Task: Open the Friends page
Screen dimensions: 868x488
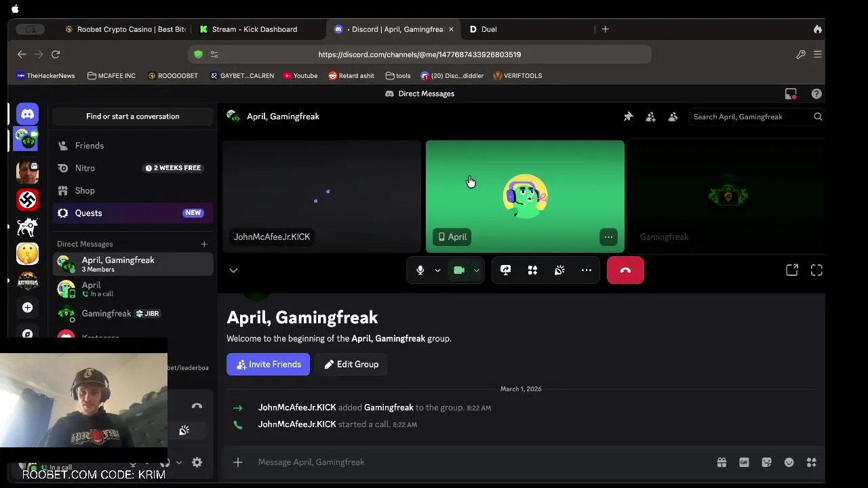Action: click(x=133, y=146)
